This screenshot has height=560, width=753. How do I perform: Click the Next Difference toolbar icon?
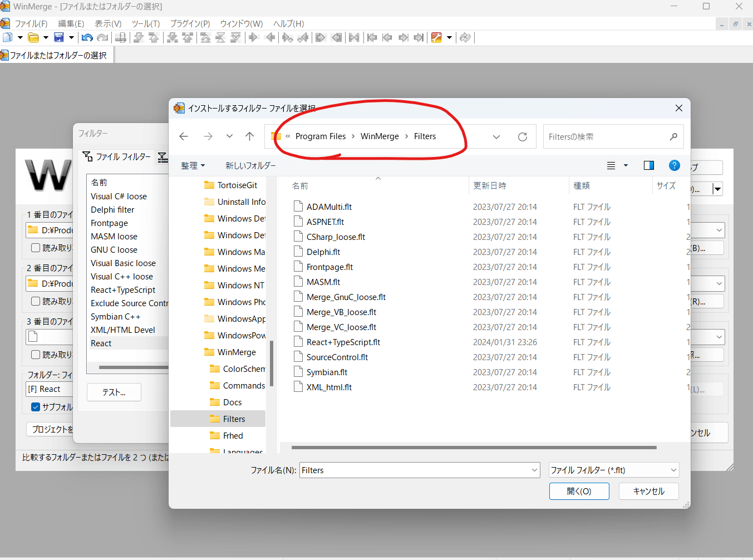139,37
